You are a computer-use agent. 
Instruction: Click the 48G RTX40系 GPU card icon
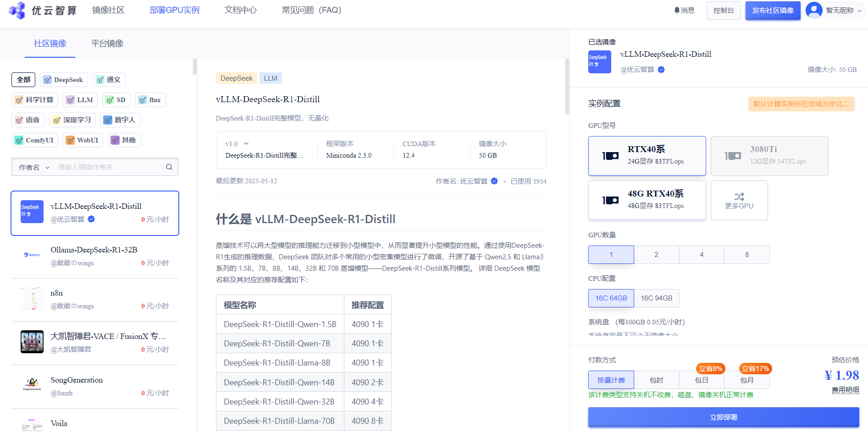coord(610,200)
